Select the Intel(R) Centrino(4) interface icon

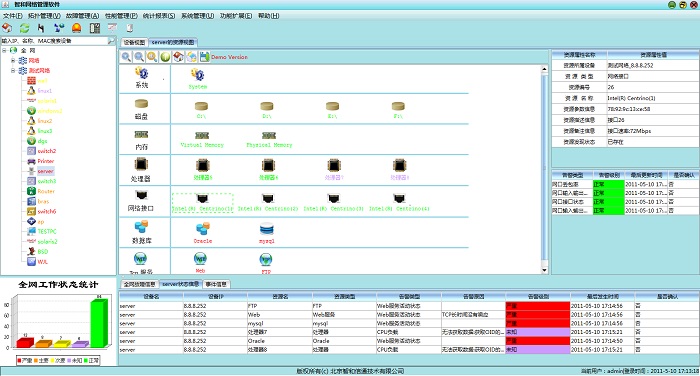[x=399, y=198]
